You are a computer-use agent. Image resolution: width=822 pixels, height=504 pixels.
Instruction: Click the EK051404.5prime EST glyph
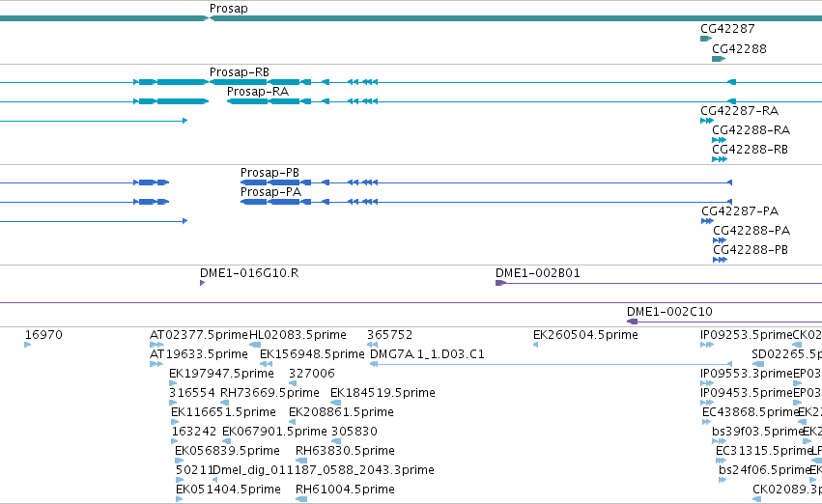tap(179, 499)
